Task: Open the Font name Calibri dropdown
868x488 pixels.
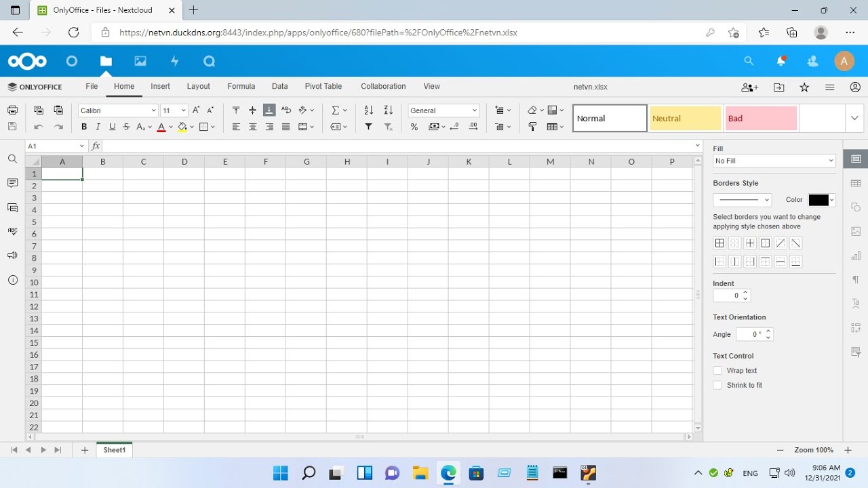Action: (154, 110)
